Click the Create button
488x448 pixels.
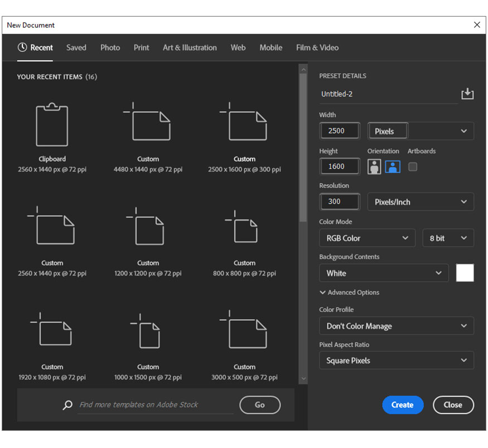coord(403,405)
